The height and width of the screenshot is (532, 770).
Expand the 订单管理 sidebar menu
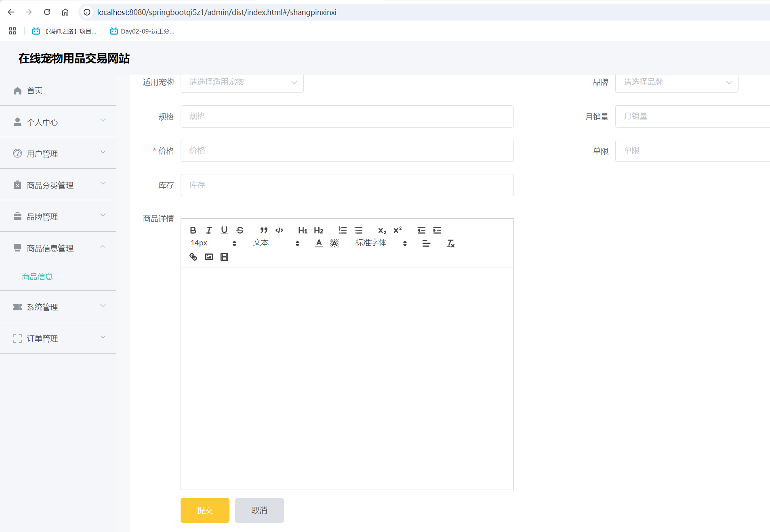[58, 338]
